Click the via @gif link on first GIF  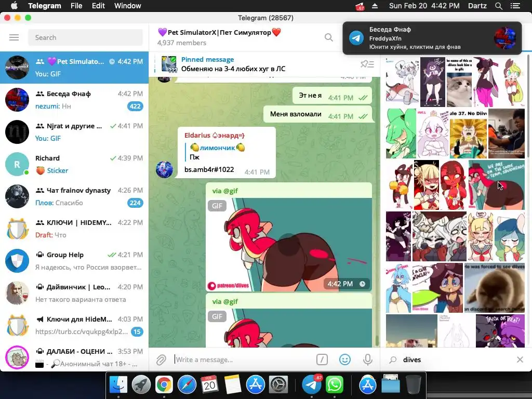[225, 191]
